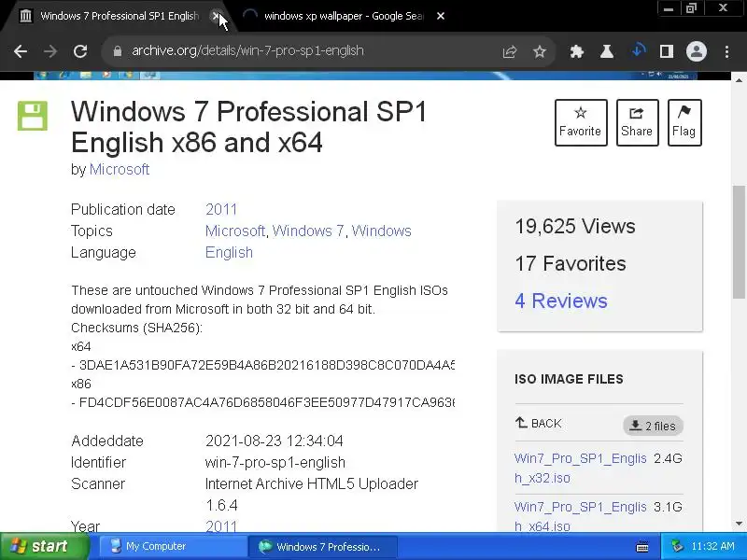Viewport: 747px width, 560px height.
Task: Open the Microsoft author link
Action: coord(120,169)
